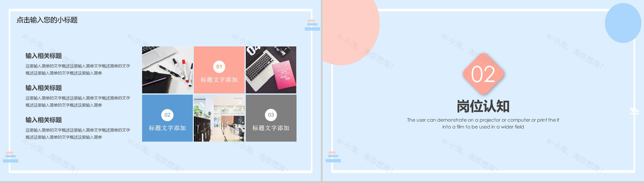Select the office interior photo
This screenshot has height=183, width=644.
219,118
